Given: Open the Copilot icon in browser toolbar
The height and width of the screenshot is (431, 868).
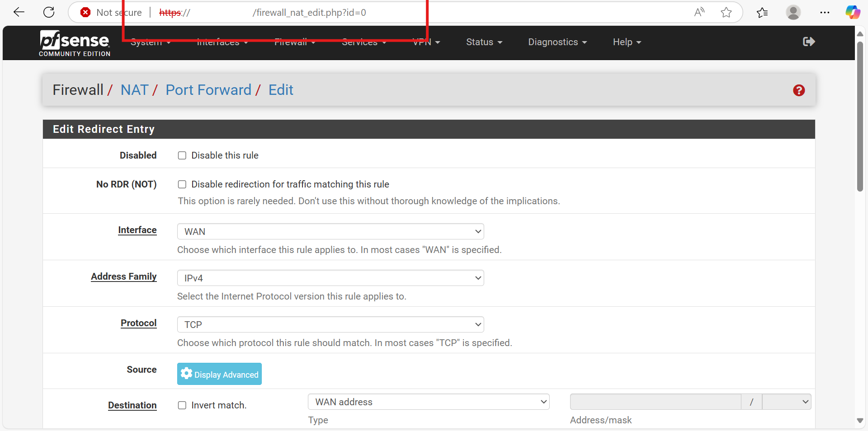Looking at the screenshot, I should tap(853, 12).
